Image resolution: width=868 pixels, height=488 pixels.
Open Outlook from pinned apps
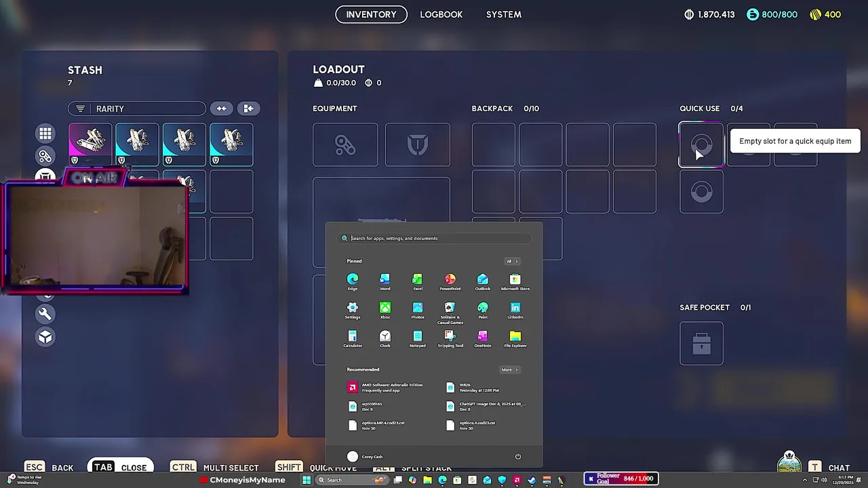pyautogui.click(x=483, y=282)
